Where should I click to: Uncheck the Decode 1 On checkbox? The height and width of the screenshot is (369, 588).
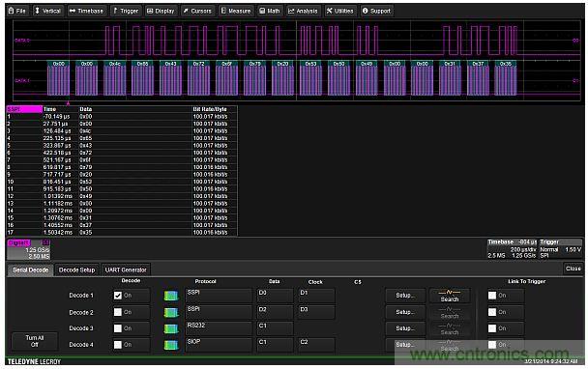coord(118,296)
